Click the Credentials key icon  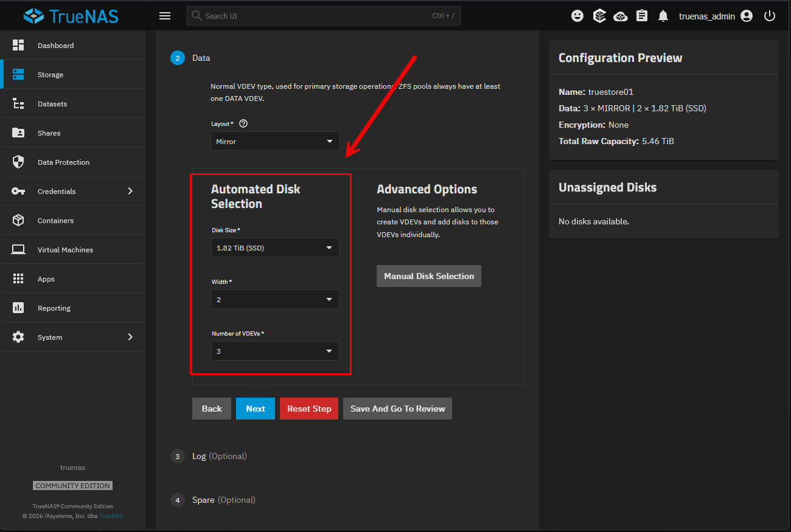(18, 191)
